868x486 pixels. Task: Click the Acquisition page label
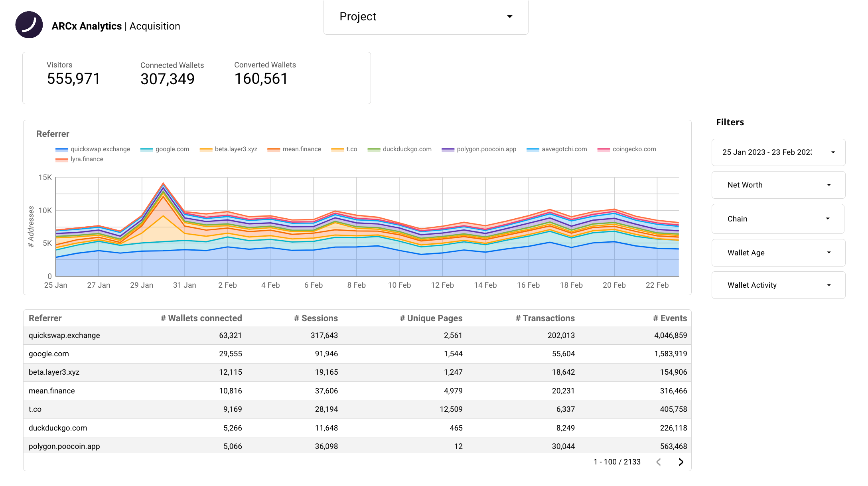tap(154, 26)
